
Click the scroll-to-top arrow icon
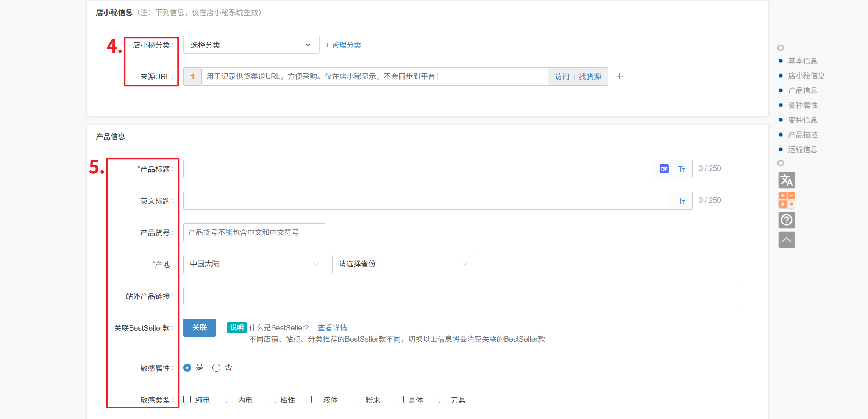786,240
